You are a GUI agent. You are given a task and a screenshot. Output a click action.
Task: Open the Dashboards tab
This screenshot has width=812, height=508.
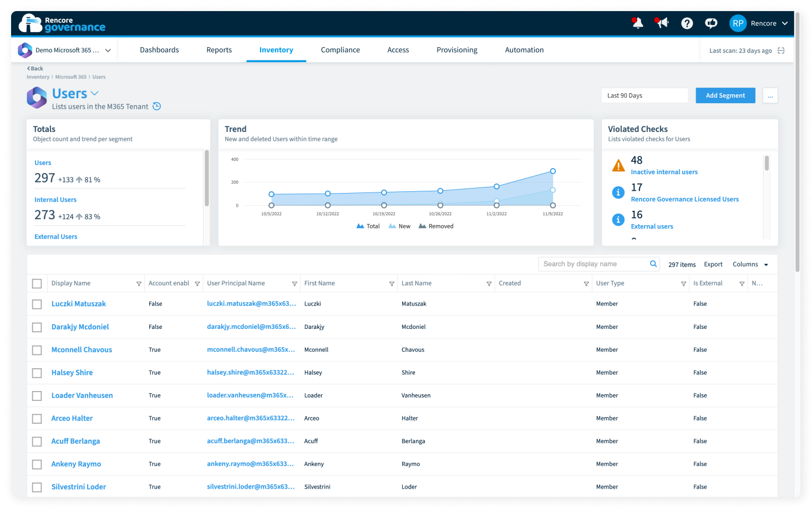tap(159, 50)
